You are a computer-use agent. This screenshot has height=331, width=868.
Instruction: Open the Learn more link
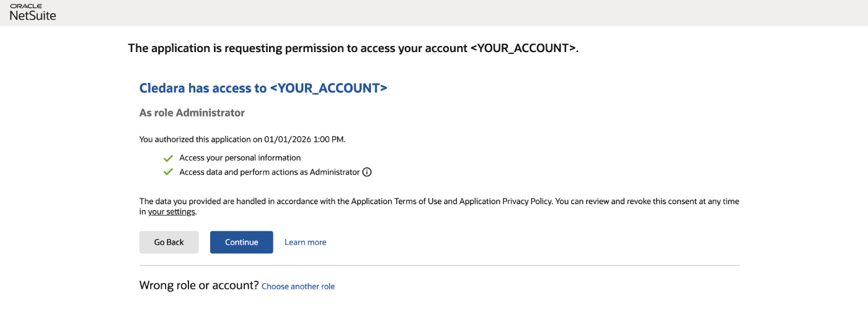coord(305,242)
